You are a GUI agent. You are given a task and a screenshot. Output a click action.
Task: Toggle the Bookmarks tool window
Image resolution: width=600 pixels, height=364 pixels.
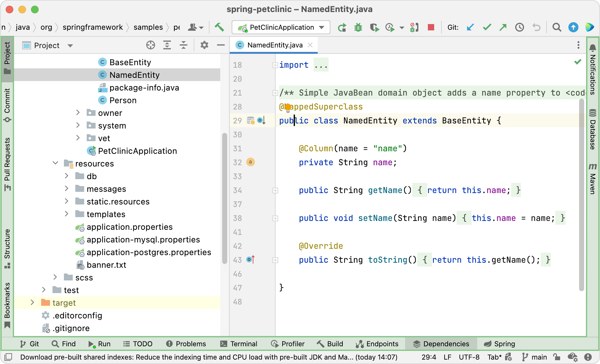pos(7,306)
